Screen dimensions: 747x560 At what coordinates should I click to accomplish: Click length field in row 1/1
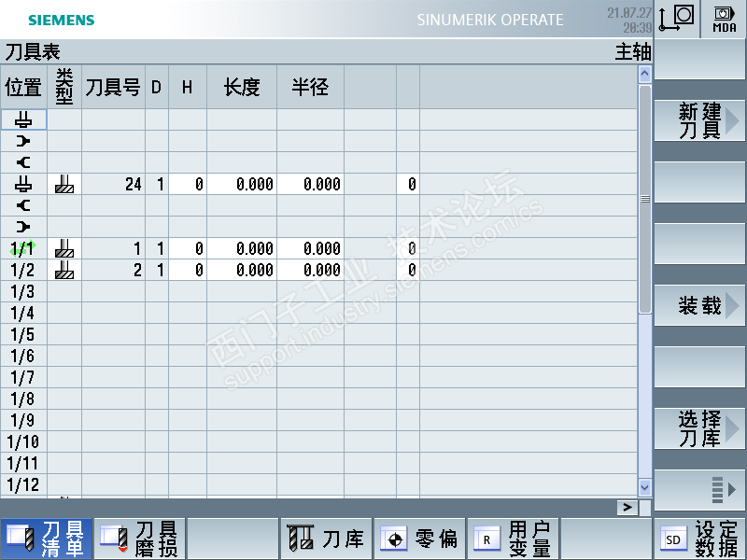point(242,248)
